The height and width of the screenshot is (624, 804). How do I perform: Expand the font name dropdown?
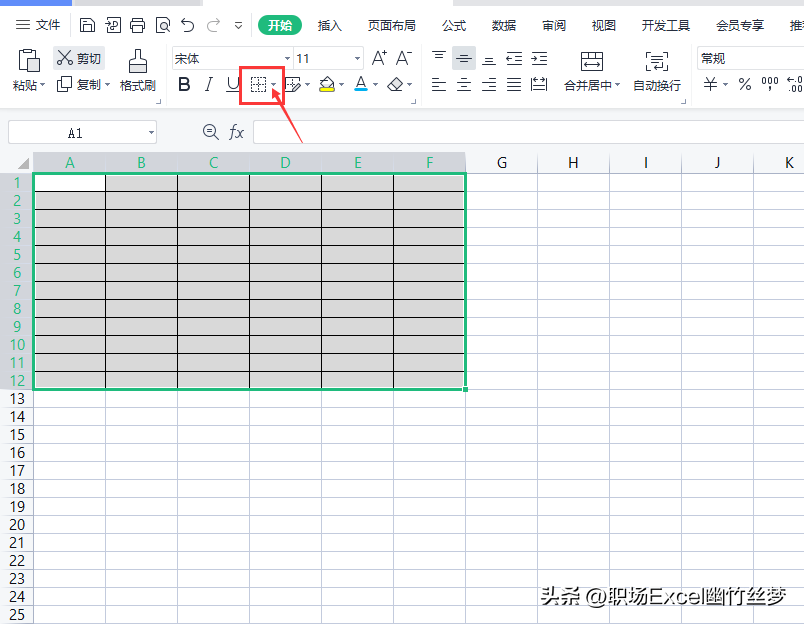287,58
